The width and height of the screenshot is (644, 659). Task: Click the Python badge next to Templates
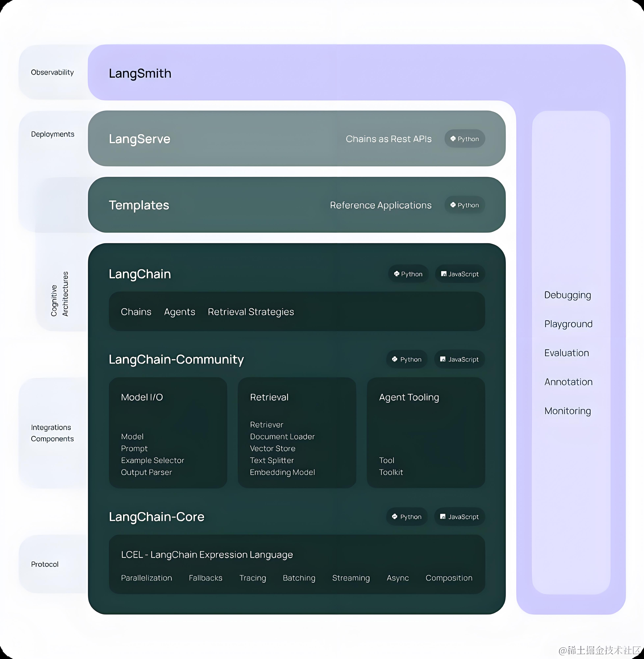pyautogui.click(x=465, y=205)
